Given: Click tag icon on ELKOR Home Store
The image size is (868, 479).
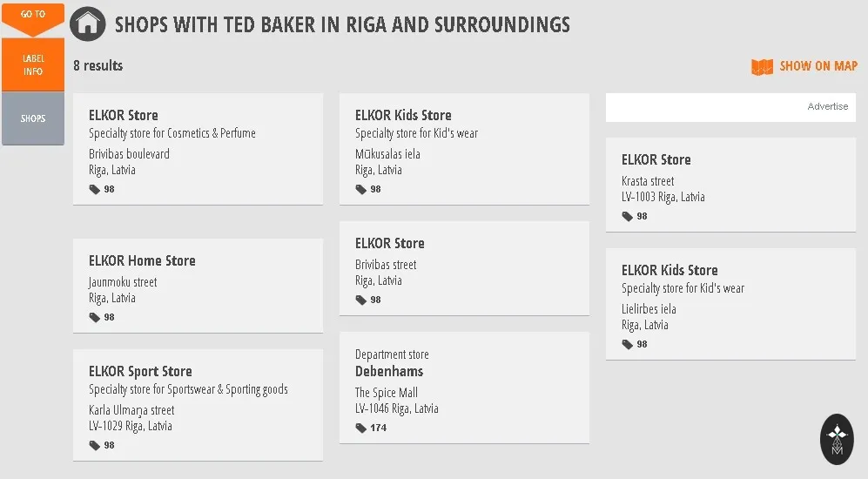Looking at the screenshot, I should click(x=95, y=317).
